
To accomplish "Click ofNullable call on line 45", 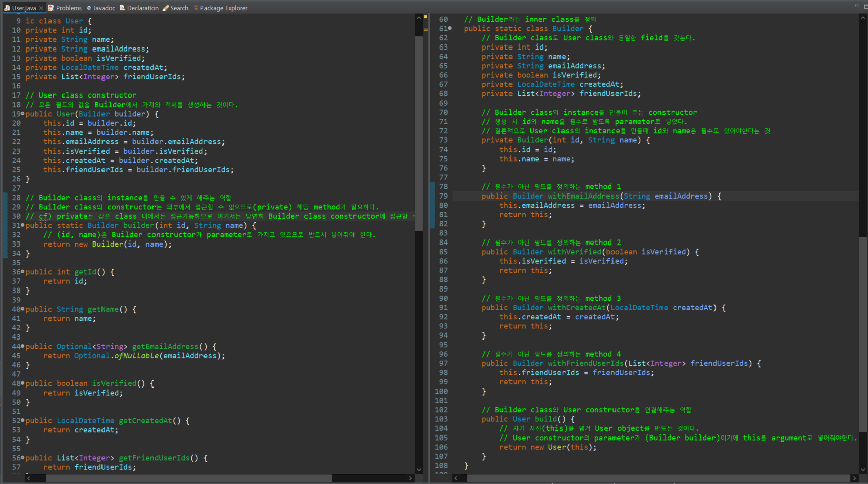I will click(136, 356).
